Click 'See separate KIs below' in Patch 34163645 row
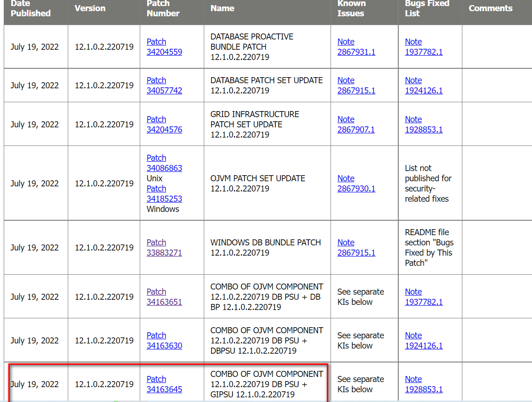Image resolution: width=532 pixels, height=402 pixels. [x=361, y=384]
